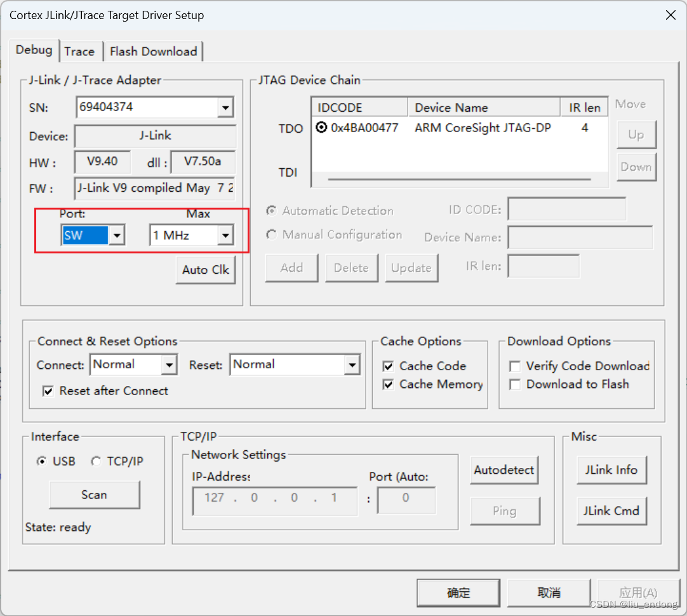This screenshot has width=687, height=616.
Task: Click Autodetect in Network Settings
Action: point(504,470)
